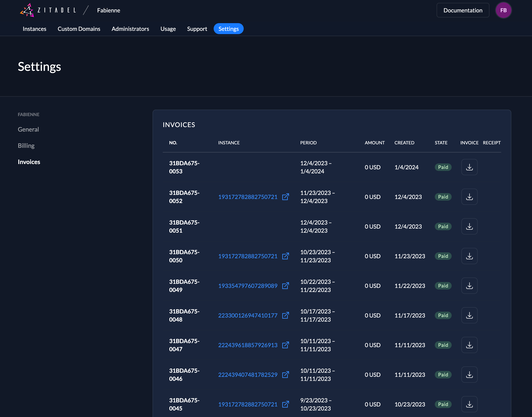Click the AMOUNT column header
Image resolution: width=532 pixels, height=417 pixels.
pos(375,143)
